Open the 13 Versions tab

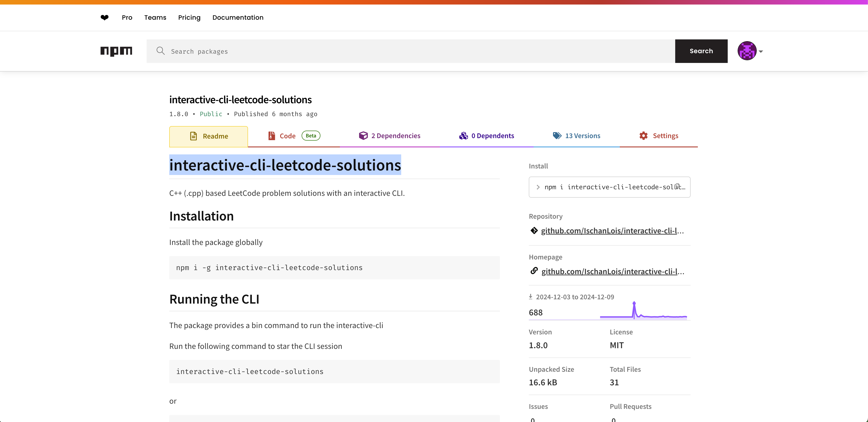577,136
